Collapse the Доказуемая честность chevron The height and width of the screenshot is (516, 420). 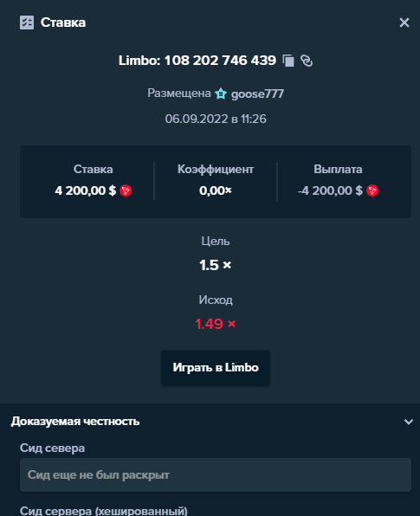tap(409, 422)
